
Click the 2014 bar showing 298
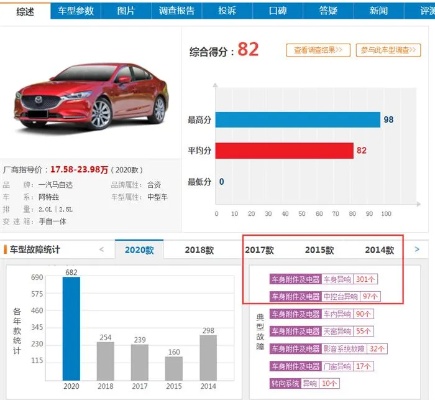click(208, 358)
